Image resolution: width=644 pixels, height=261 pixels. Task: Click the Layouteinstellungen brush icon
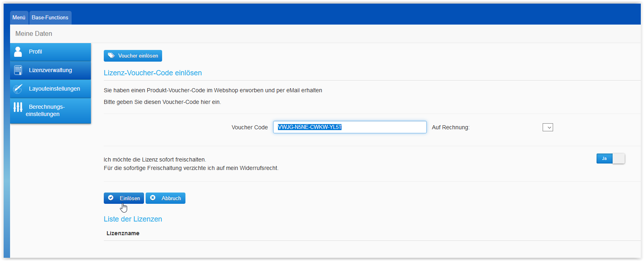[x=18, y=89]
